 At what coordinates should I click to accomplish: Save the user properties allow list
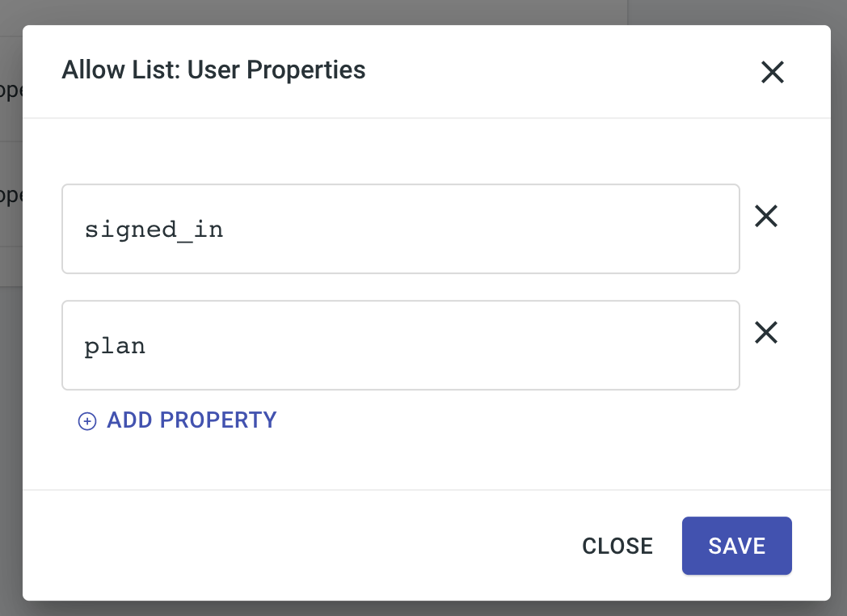point(737,546)
